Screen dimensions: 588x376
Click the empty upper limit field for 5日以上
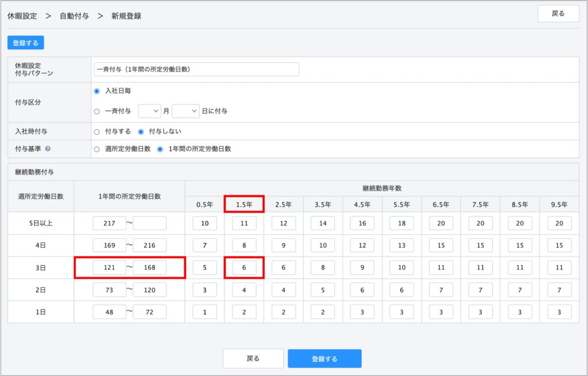click(149, 223)
